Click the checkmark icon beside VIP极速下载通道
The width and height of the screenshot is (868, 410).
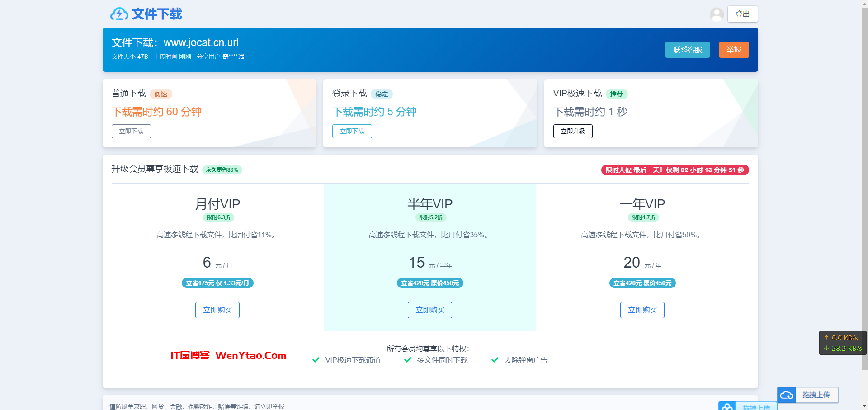(x=316, y=360)
